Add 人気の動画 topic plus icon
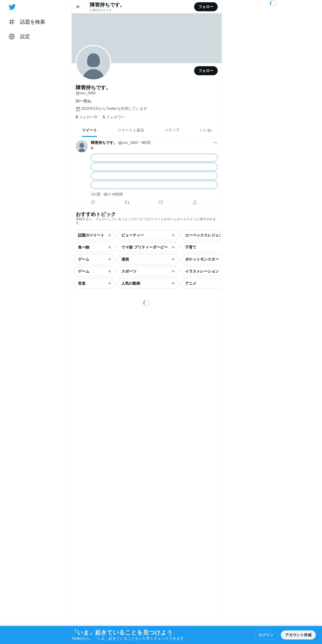 173,283
